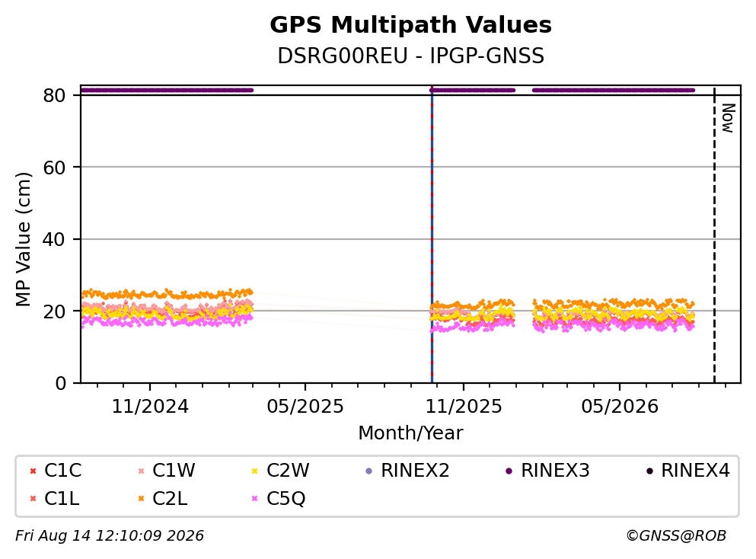Click the yellow C2W legend marker
This screenshot has height=559, width=756.
pos(254,471)
